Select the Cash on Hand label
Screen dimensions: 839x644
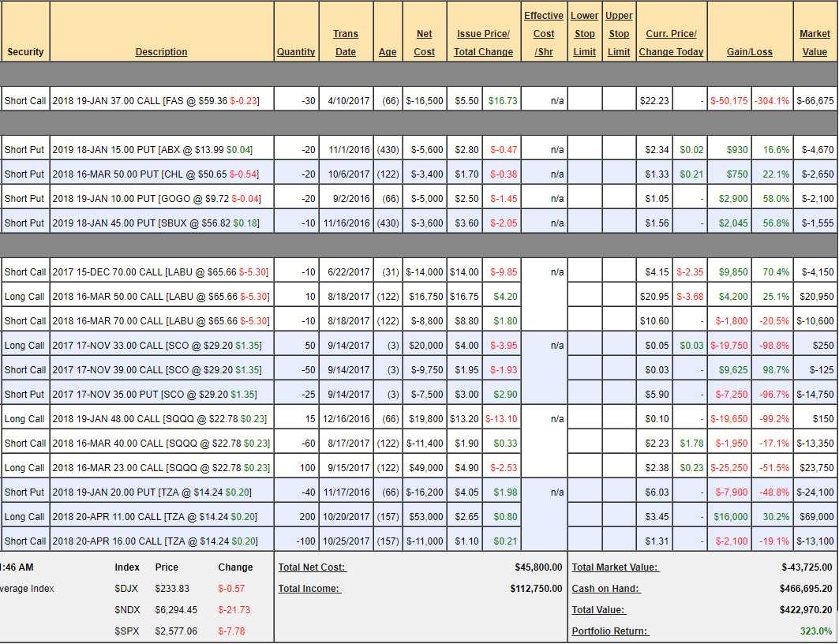click(x=605, y=589)
